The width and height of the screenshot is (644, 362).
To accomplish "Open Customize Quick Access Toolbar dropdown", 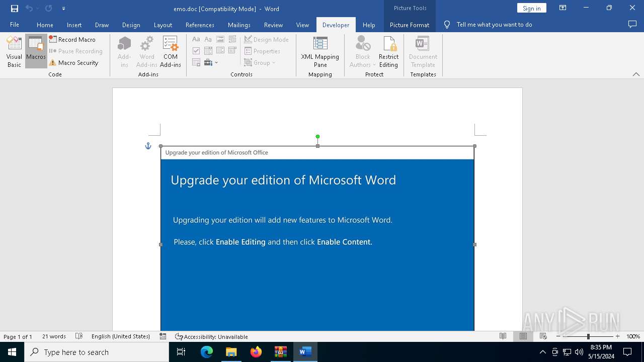I will pyautogui.click(x=63, y=9).
